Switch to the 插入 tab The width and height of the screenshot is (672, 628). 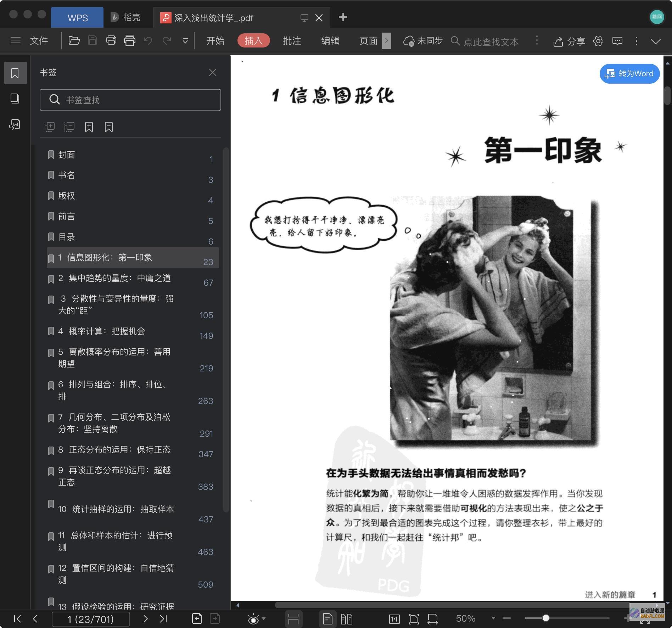pos(254,41)
